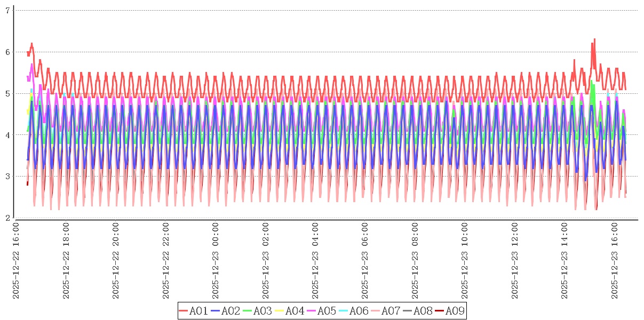Show or hide the A05 series
Viewport: 644px width, 320px height.
pyautogui.click(x=326, y=311)
